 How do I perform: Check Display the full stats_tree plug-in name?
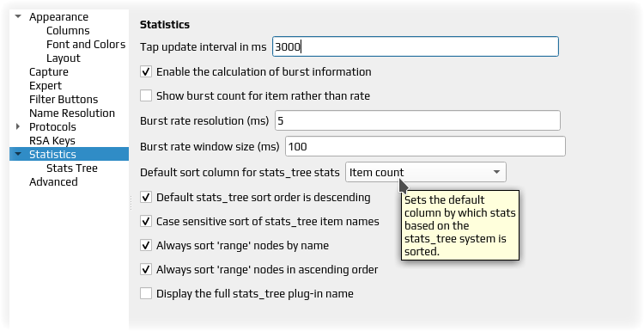pos(146,293)
